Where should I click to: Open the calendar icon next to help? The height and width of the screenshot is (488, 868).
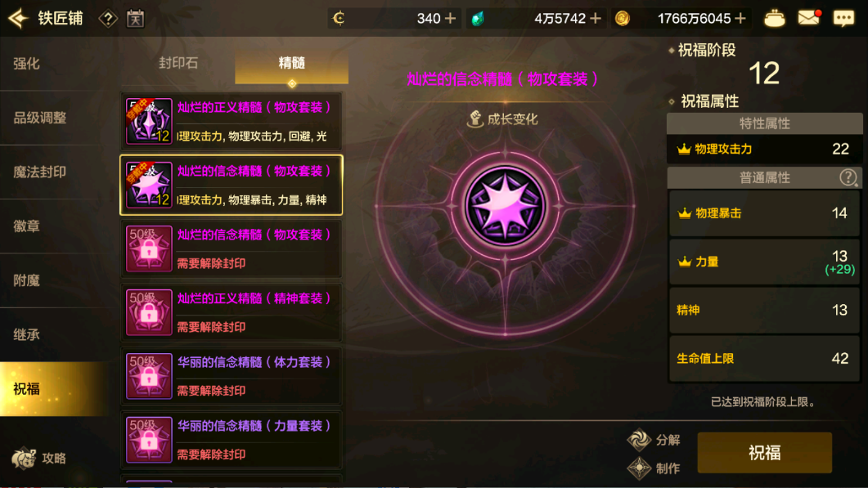(135, 19)
